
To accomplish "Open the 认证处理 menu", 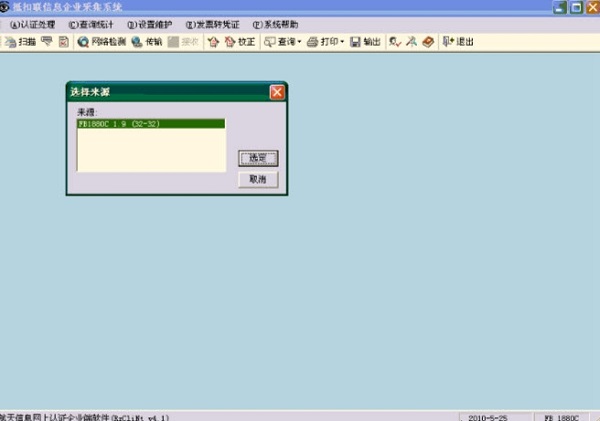I will [33, 25].
